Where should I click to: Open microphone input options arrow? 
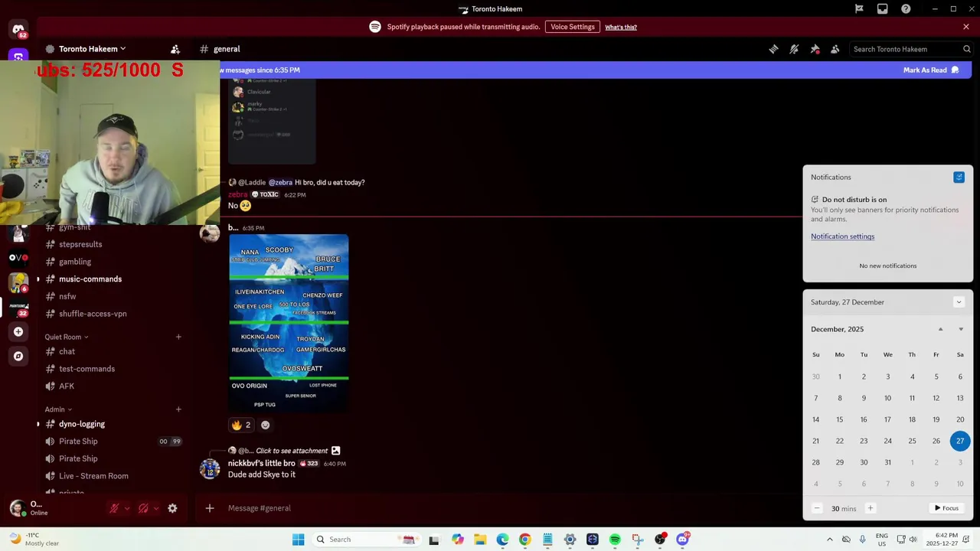127,508
